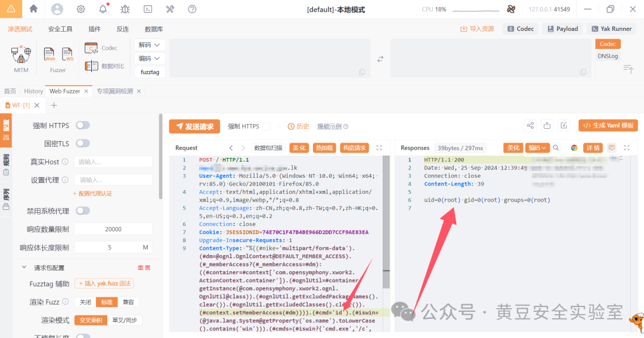
Task: Click the 真实Host input field
Action: click(113, 162)
